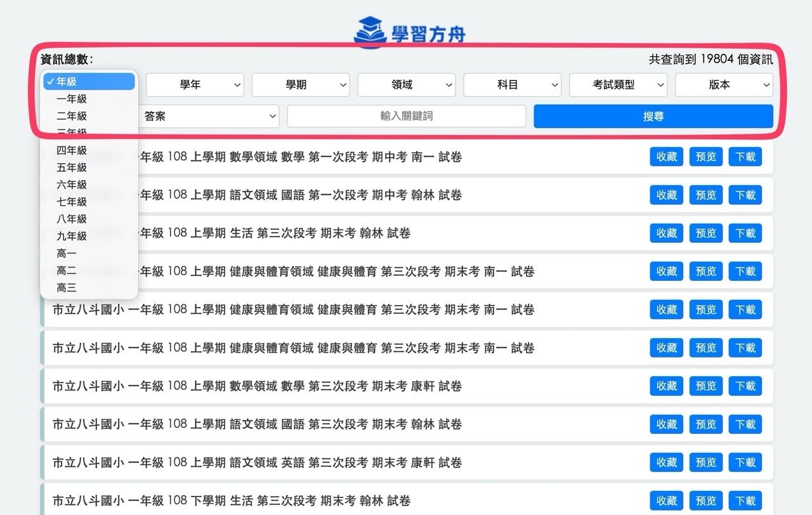This screenshot has height=515, width=812.
Task: Open the 學期 dropdown
Action: [300, 84]
